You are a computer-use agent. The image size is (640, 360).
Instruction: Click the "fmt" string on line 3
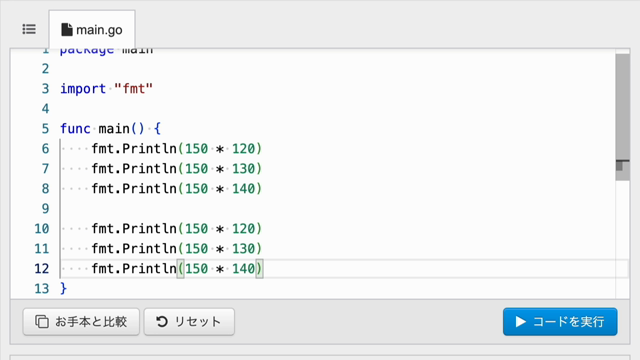pyautogui.click(x=133, y=89)
